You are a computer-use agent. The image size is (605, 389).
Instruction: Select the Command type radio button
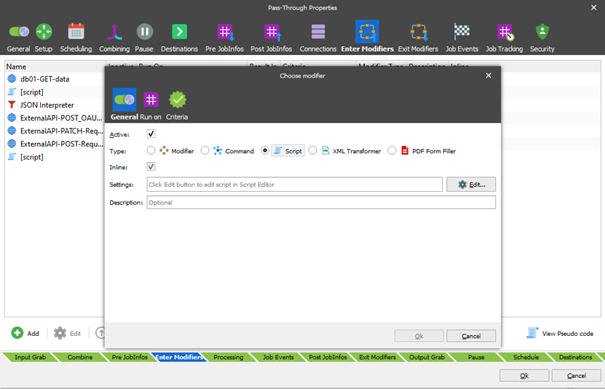tap(204, 151)
